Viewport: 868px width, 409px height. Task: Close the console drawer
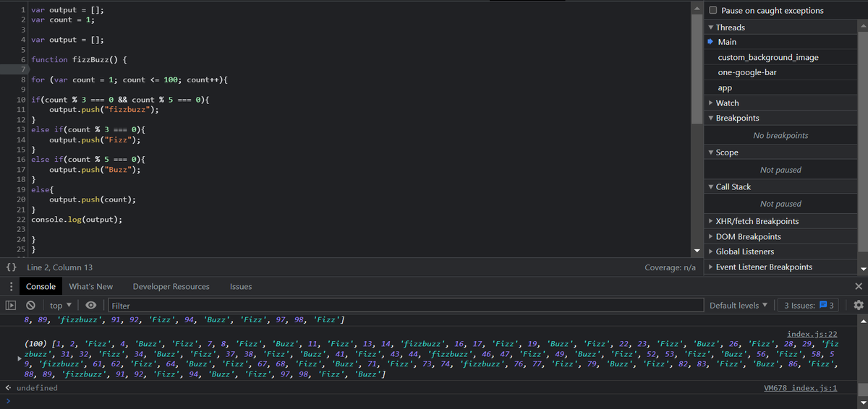pos(859,287)
